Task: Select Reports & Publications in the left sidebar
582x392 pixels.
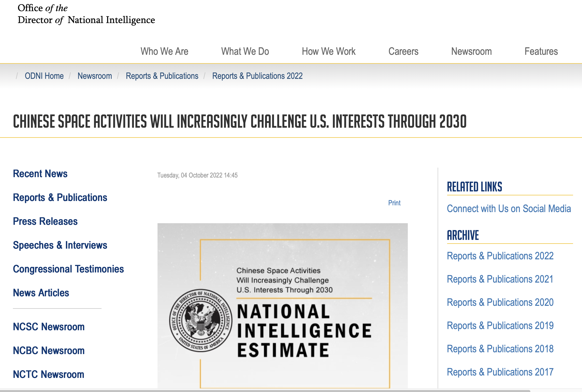Action: pos(60,198)
